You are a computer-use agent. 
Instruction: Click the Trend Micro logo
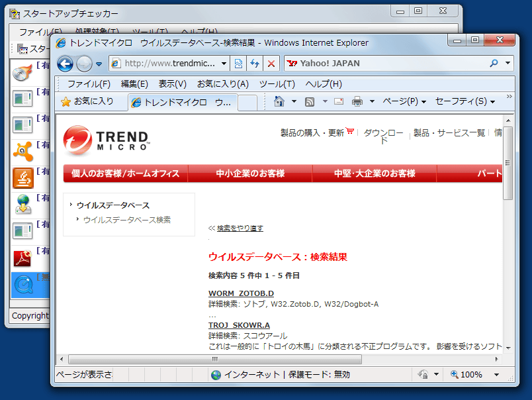point(106,141)
